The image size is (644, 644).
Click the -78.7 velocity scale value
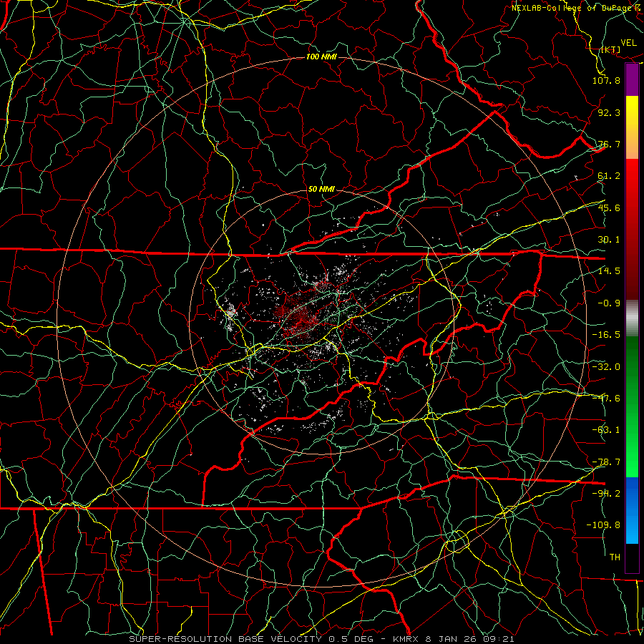pos(606,462)
